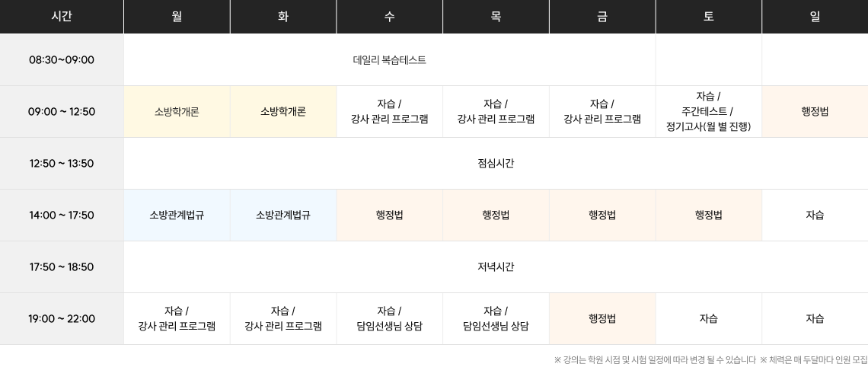Image resolution: width=868 pixels, height=367 pixels.
Task: Click Friday's evening 행정법 class
Action: pyautogui.click(x=602, y=319)
